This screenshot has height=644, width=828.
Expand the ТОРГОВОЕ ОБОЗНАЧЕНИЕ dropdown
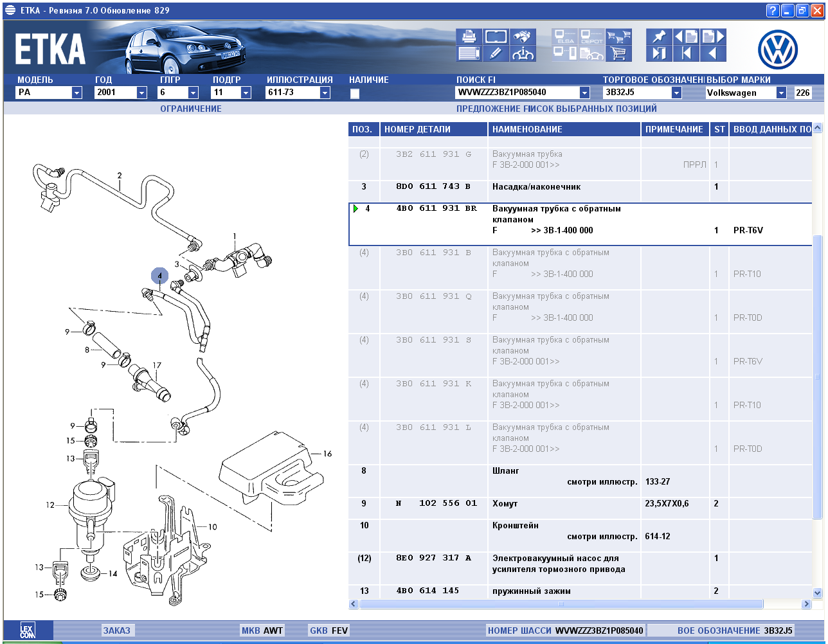click(x=677, y=93)
